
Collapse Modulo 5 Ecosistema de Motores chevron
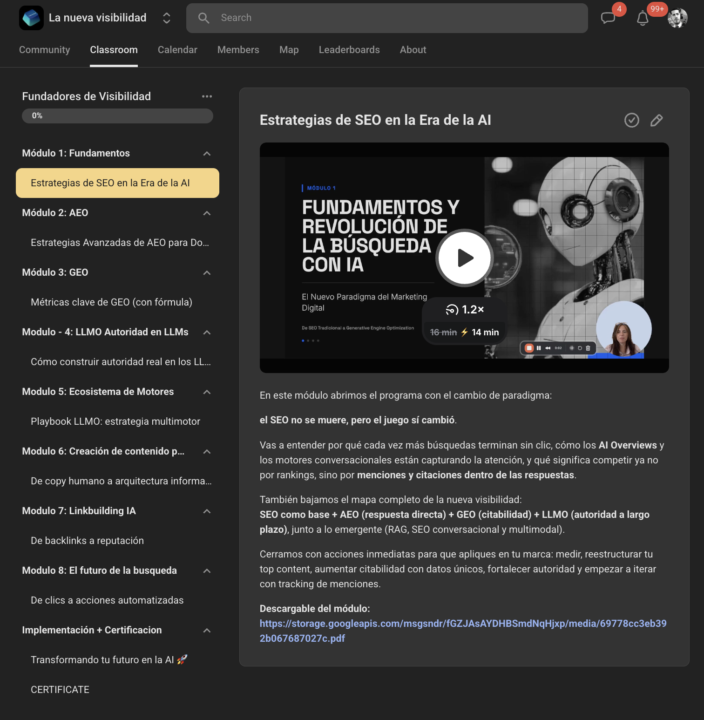207,392
